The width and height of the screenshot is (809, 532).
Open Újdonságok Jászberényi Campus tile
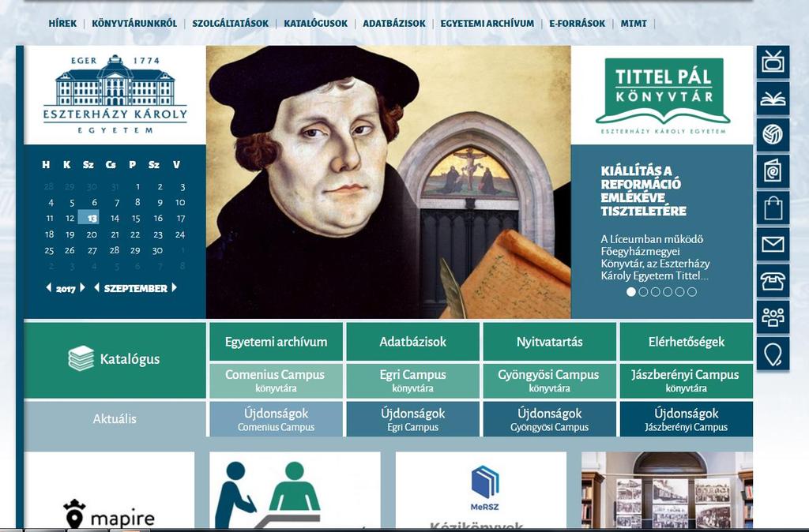(687, 419)
